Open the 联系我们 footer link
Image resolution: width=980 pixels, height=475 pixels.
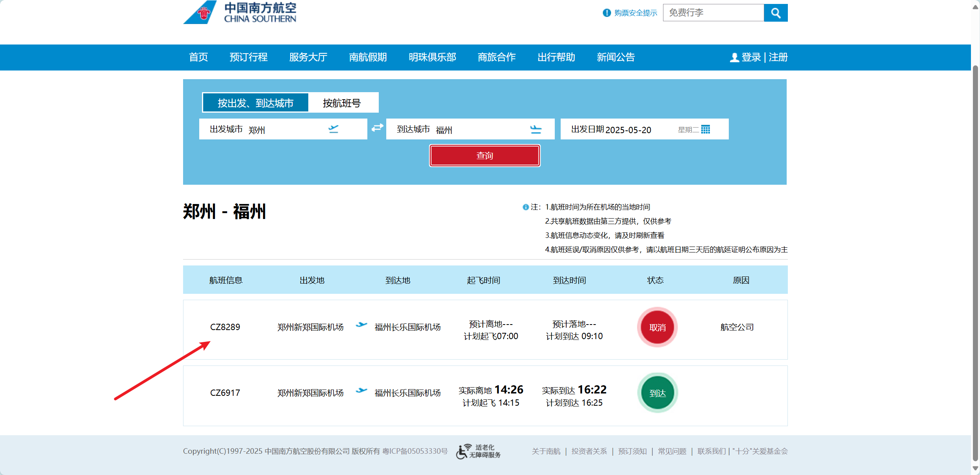[x=711, y=451]
